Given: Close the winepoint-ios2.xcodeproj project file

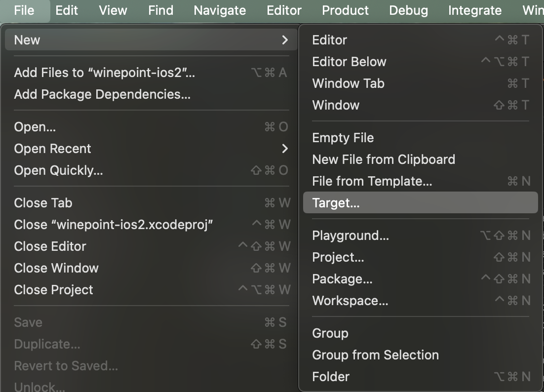Looking at the screenshot, I should (114, 225).
